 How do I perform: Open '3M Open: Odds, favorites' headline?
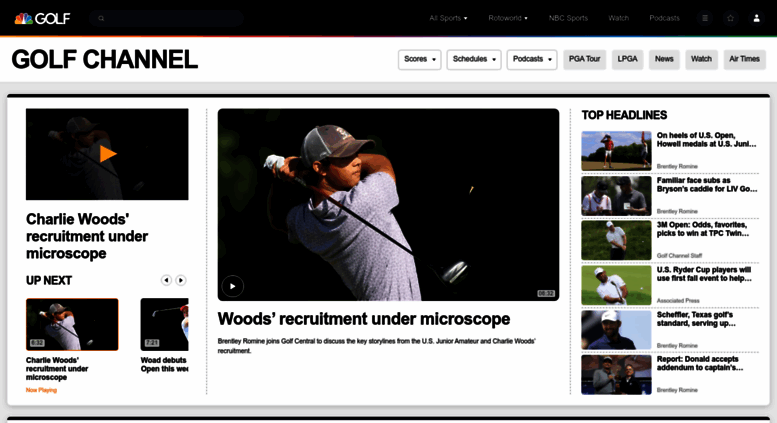coord(703,229)
